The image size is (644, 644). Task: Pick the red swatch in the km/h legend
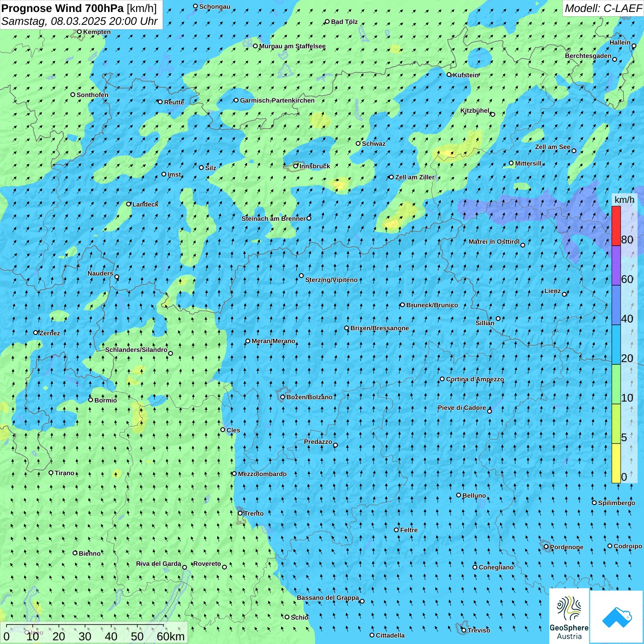click(616, 226)
